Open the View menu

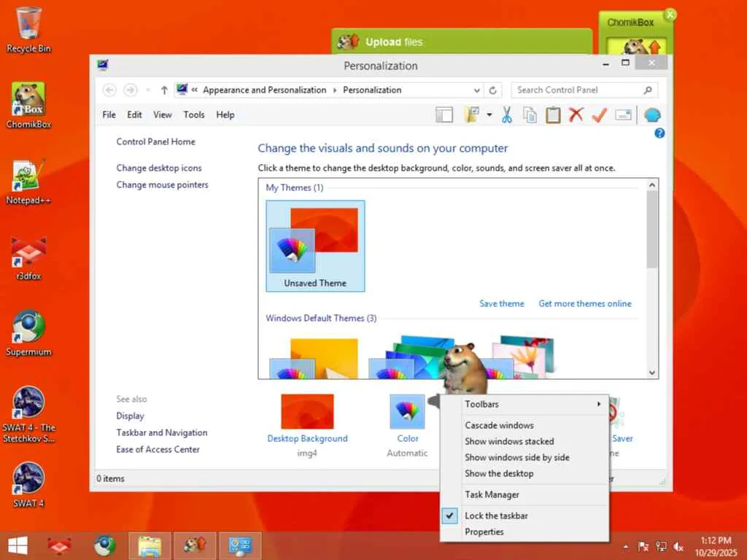pos(163,114)
